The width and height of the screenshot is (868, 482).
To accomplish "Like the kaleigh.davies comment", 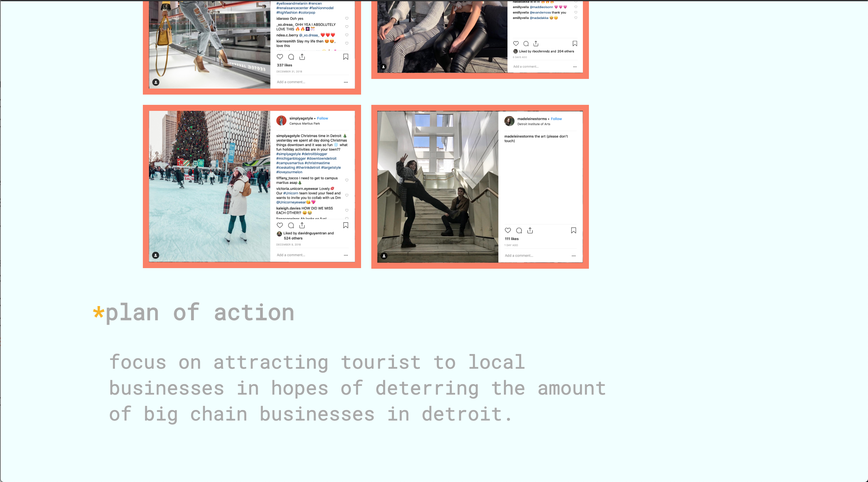I will [x=347, y=211].
